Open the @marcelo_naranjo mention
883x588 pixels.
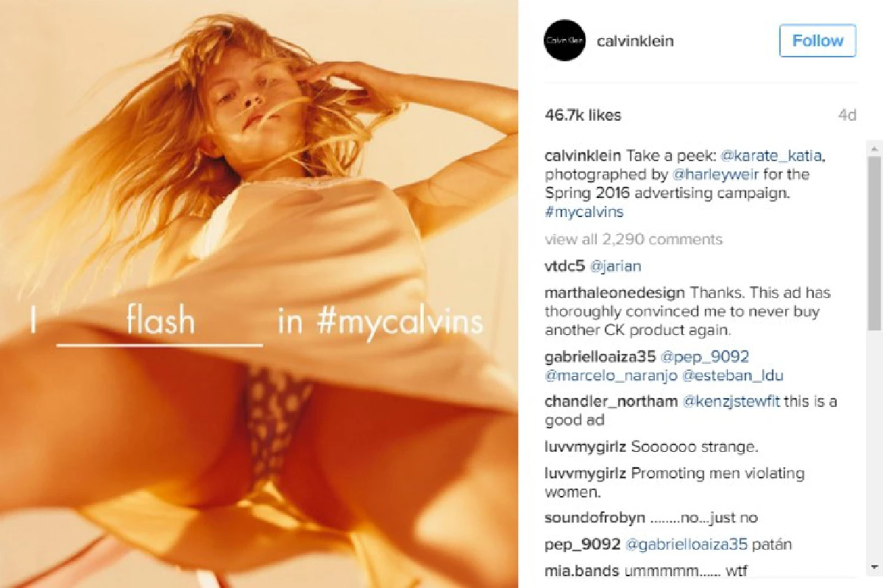611,376
